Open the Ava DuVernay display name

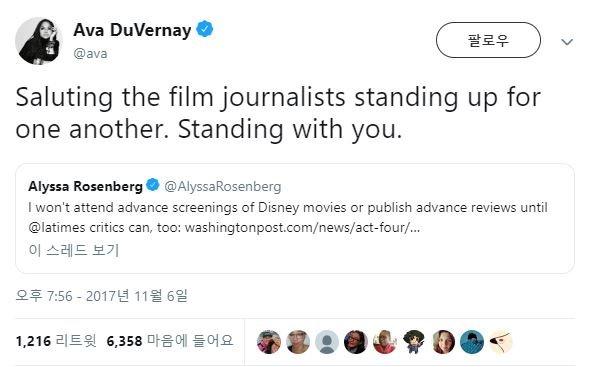pyautogui.click(x=132, y=30)
